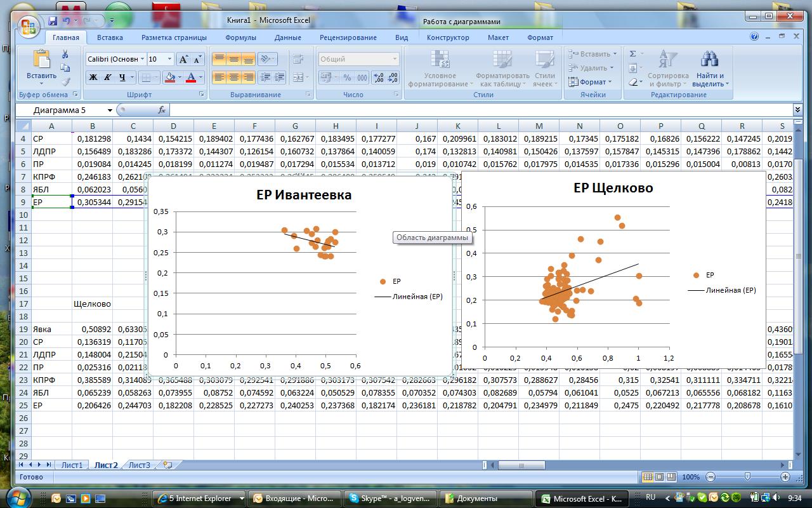Select chart title ЕР Щелково
This screenshot has width=812, height=508.
613,187
